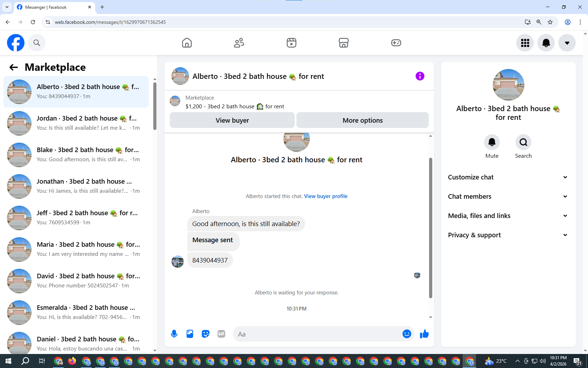Open the Windows Start menu
The width and height of the screenshot is (588, 368).
tap(8, 361)
